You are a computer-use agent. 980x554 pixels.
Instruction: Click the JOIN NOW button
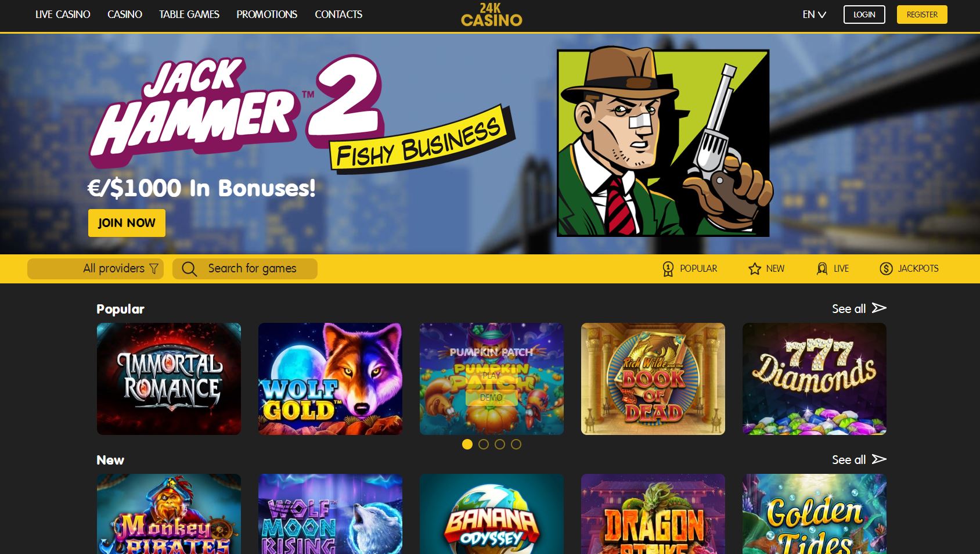[x=127, y=223]
